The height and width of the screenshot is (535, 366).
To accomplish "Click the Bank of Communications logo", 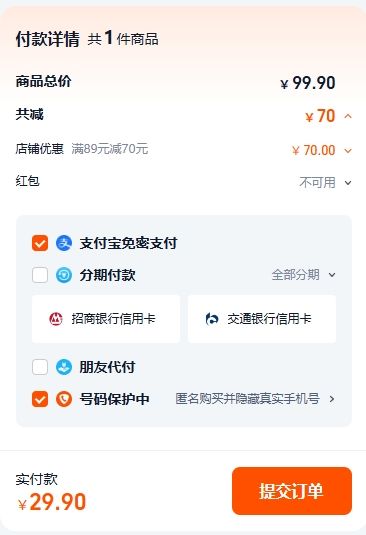I will 211,319.
